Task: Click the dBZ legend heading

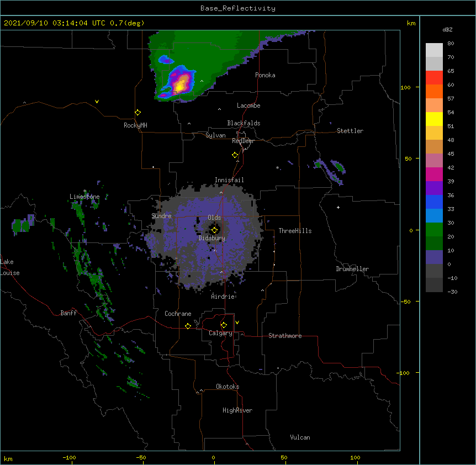Action: [x=447, y=29]
